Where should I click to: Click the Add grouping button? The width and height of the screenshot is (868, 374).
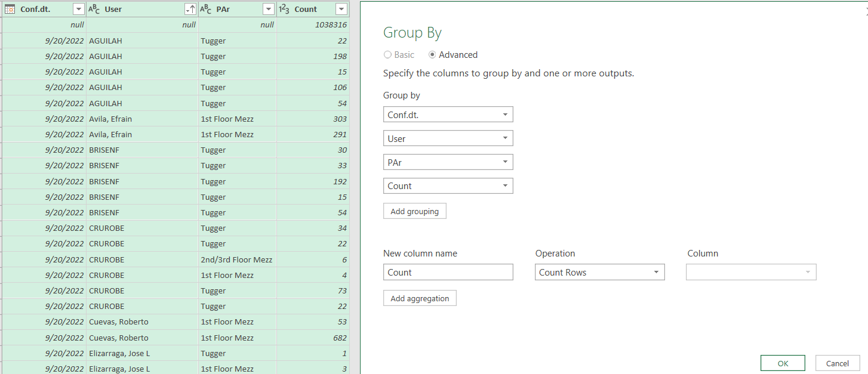[414, 211]
